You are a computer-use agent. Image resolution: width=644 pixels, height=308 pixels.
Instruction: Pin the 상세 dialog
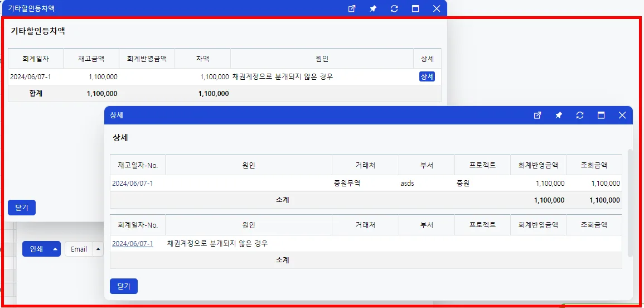(559, 116)
